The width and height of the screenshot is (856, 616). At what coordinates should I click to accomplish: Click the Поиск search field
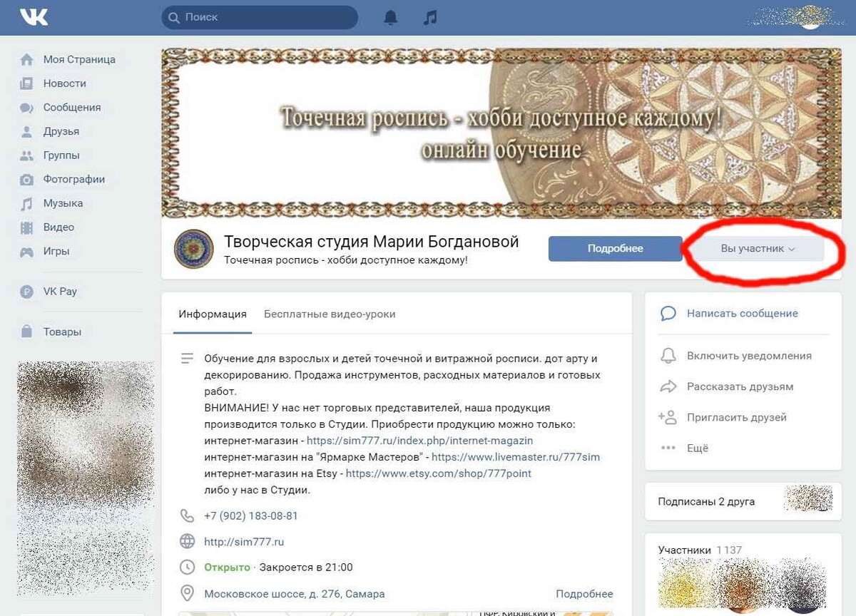click(x=260, y=17)
